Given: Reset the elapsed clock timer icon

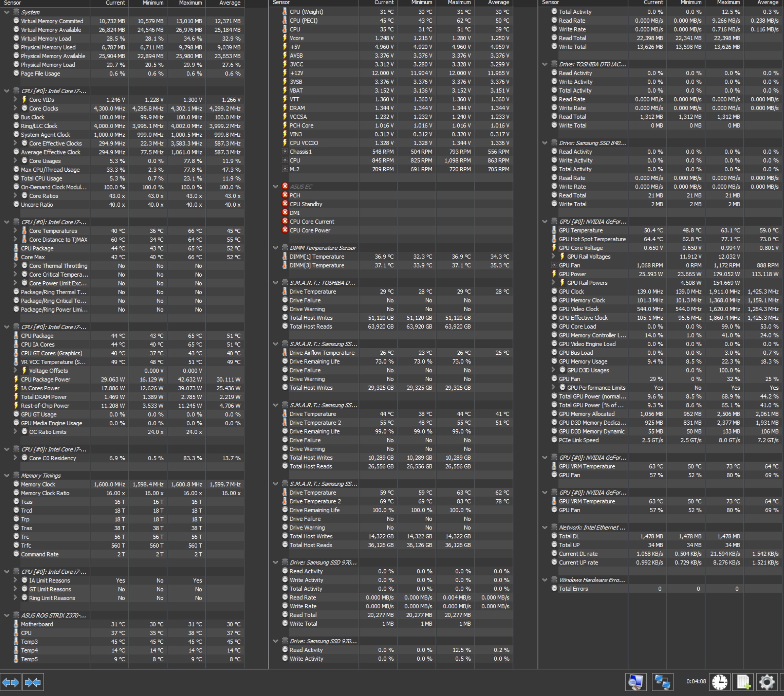Looking at the screenshot, I should pos(719,683).
